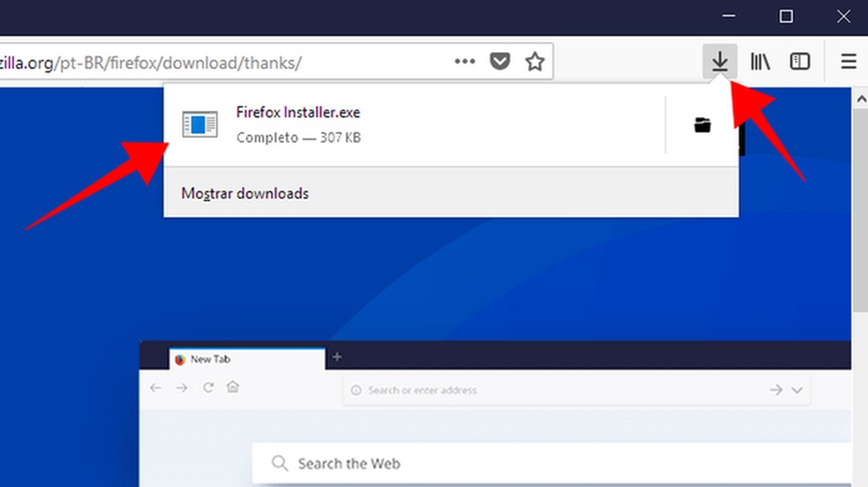Close the Firefox window
The height and width of the screenshot is (487, 868).
tap(843, 16)
